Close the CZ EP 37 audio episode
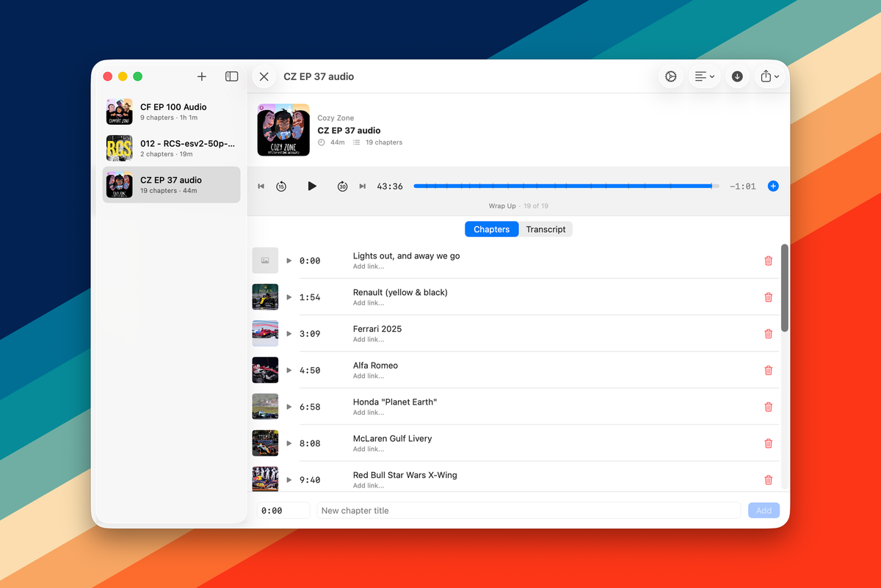This screenshot has height=588, width=881. point(264,76)
